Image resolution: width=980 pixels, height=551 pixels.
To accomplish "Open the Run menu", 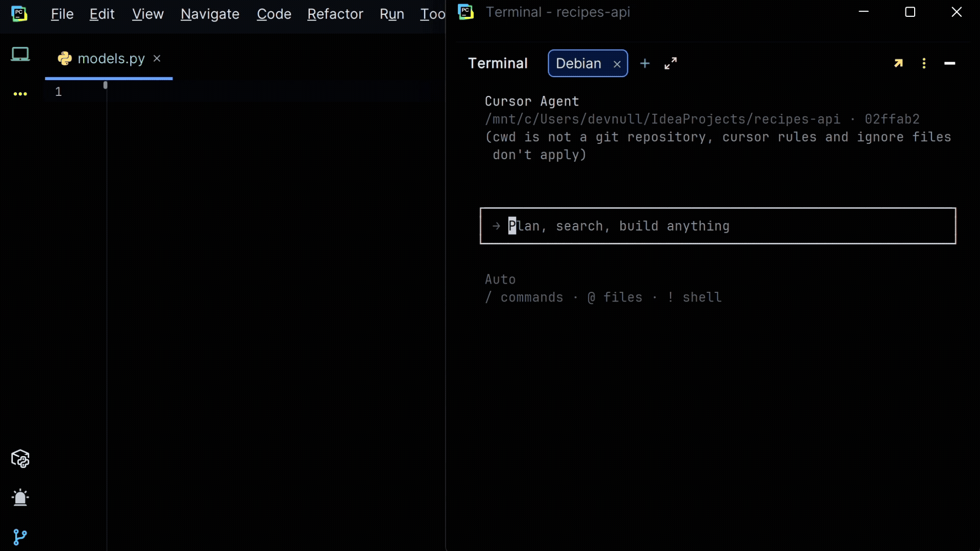I will tap(392, 14).
